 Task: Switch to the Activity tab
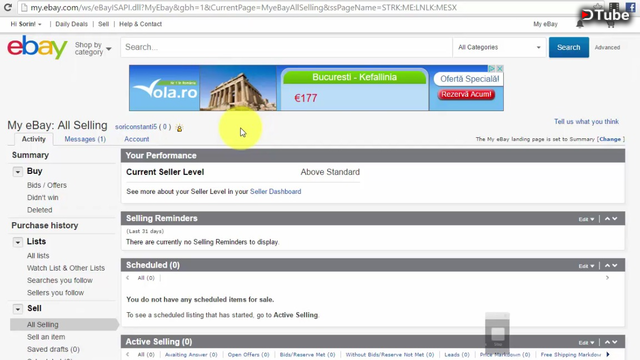(33, 139)
